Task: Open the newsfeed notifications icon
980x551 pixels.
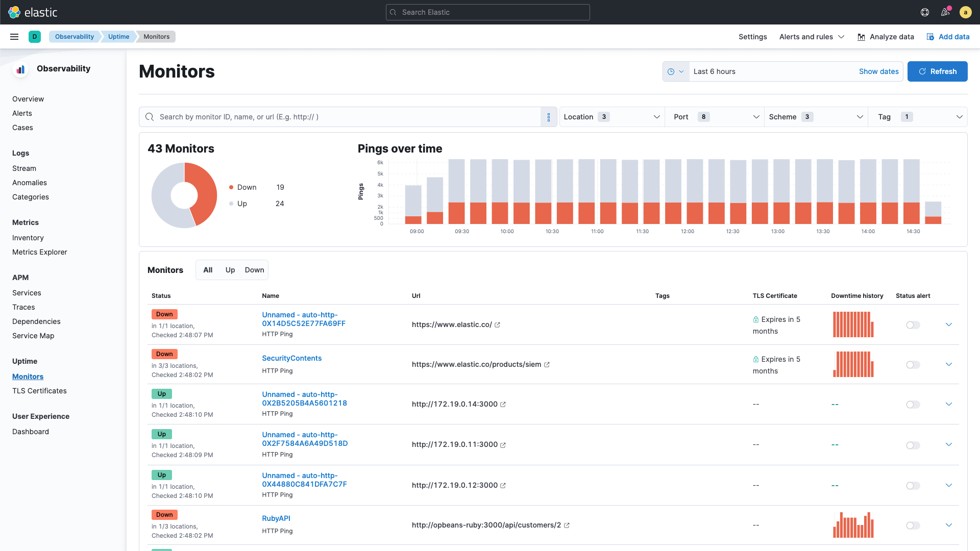Action: coord(945,12)
